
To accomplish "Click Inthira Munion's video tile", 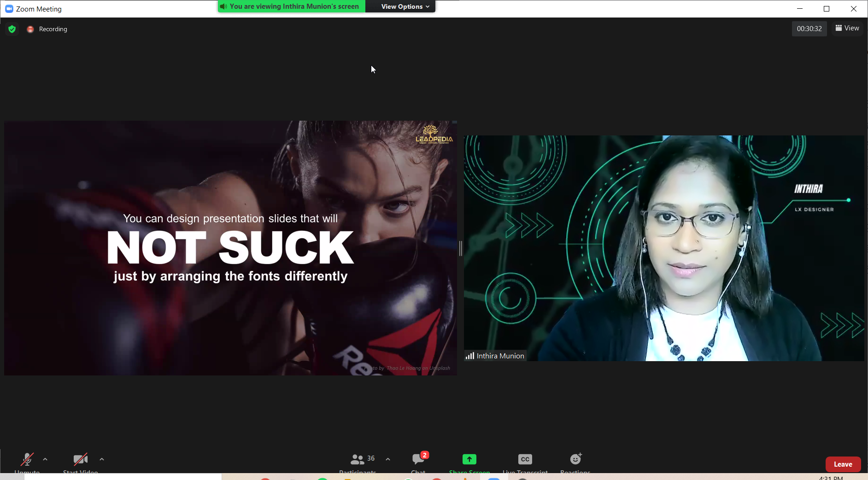I will point(664,248).
